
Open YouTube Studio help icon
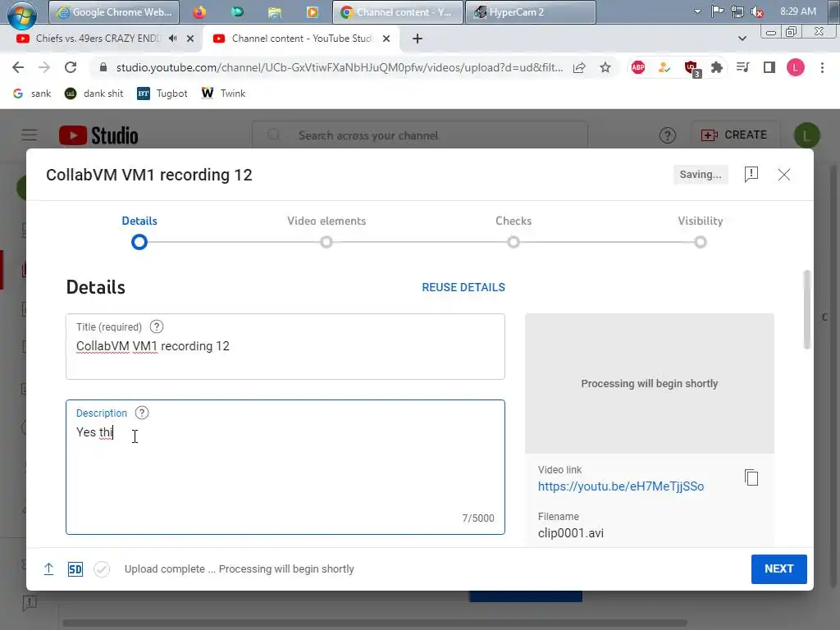pyautogui.click(x=668, y=135)
